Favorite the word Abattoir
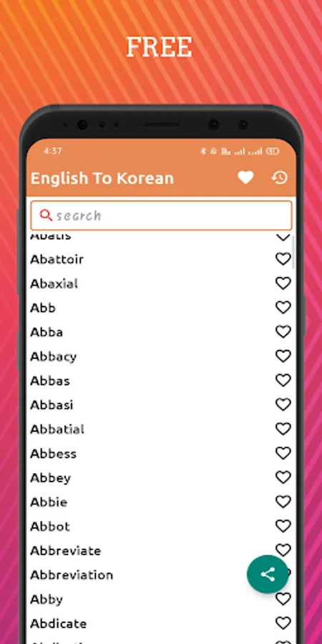This screenshot has height=644, width=322. pyautogui.click(x=283, y=259)
